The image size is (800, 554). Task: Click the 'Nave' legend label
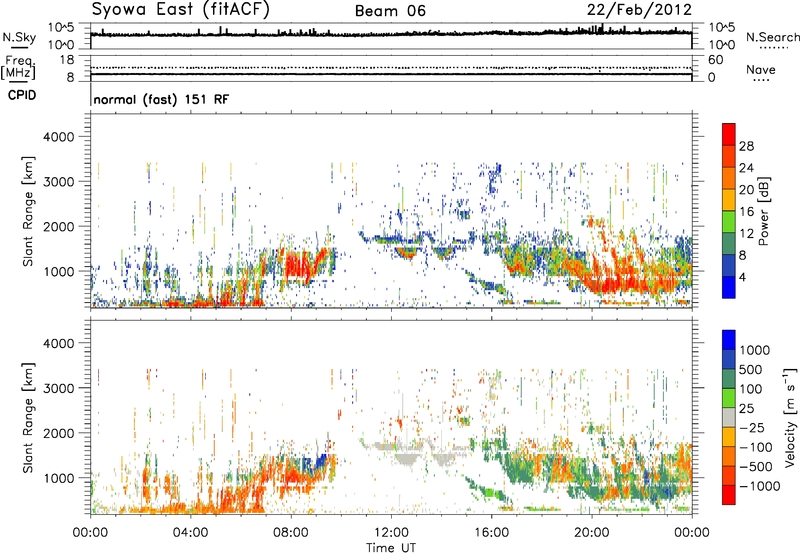tap(761, 69)
